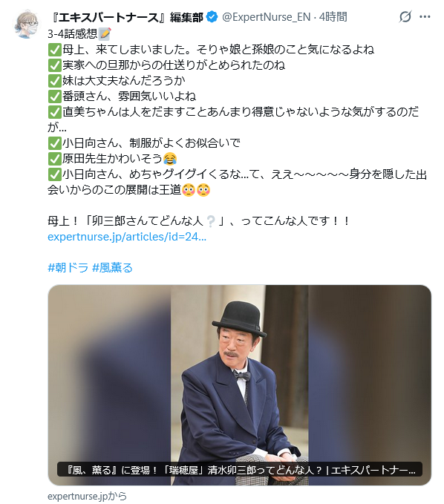This screenshot has height=504, width=444.
Task: Click green checkmark beside 母上、来てしまいました
Action: coord(54,50)
